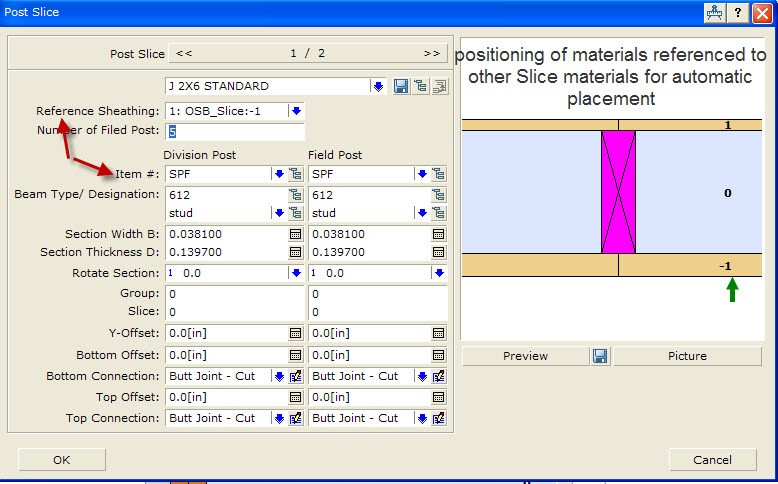Save the J 2X6 STANDARD preset
The width and height of the screenshot is (778, 484).
pyautogui.click(x=401, y=87)
